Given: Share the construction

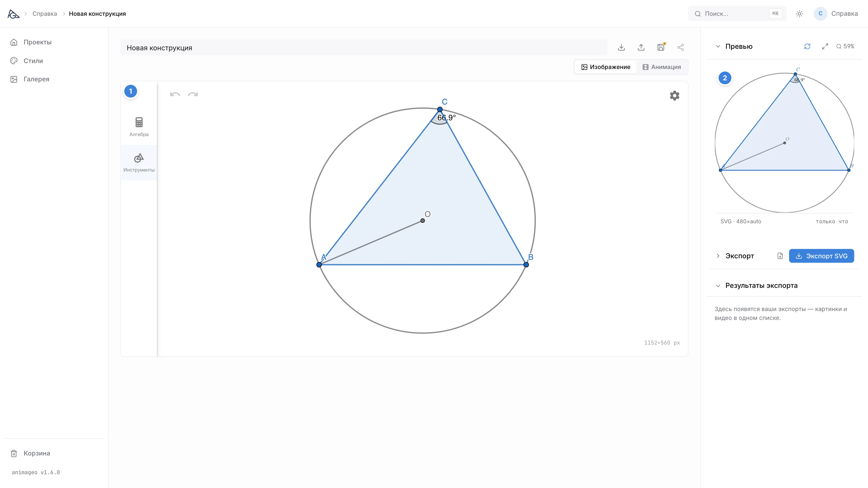Looking at the screenshot, I should point(680,48).
